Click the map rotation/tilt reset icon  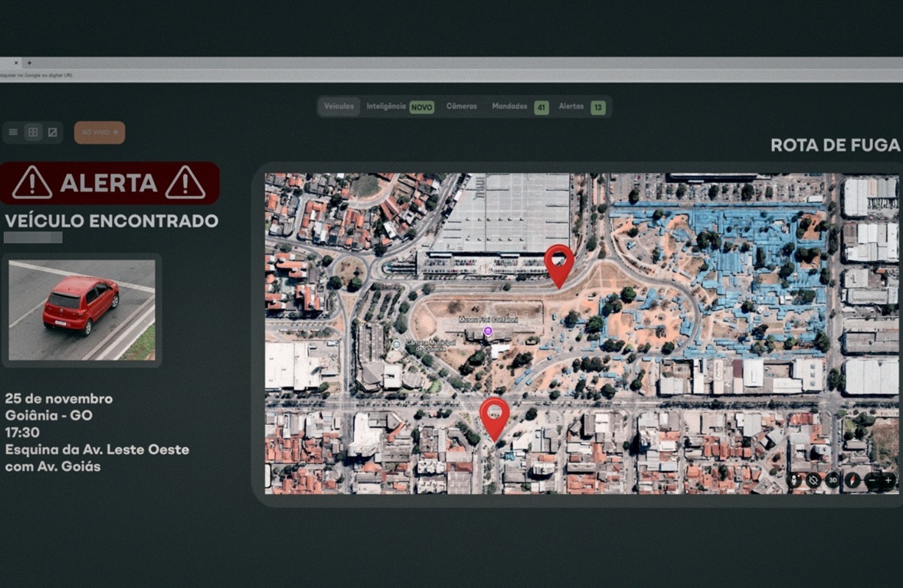tap(813, 481)
